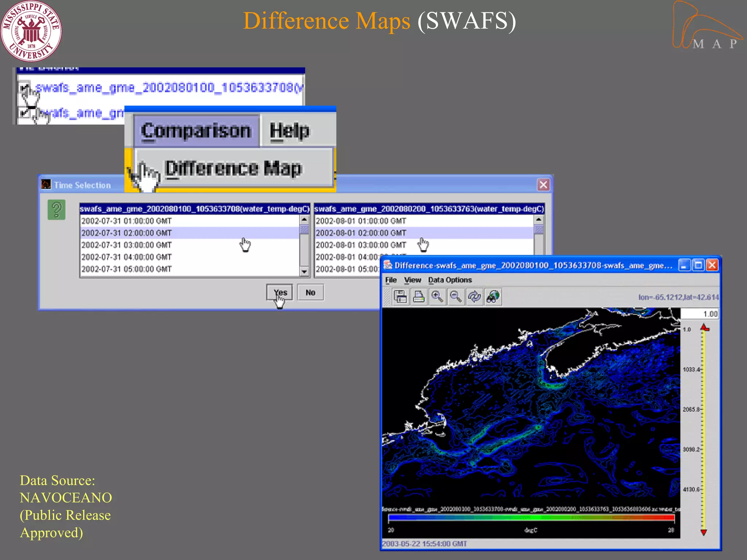Image resolution: width=747 pixels, height=560 pixels.
Task: Open the Data Options menu
Action: pos(450,280)
